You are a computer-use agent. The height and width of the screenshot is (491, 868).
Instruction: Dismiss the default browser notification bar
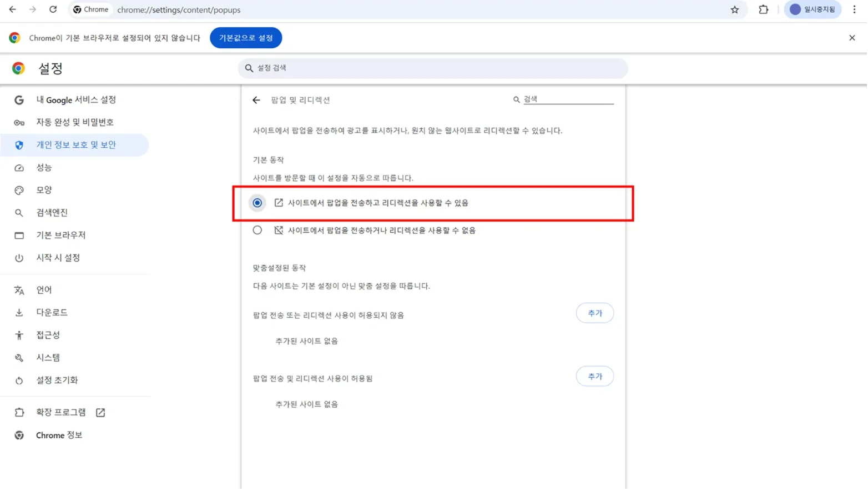[852, 38]
